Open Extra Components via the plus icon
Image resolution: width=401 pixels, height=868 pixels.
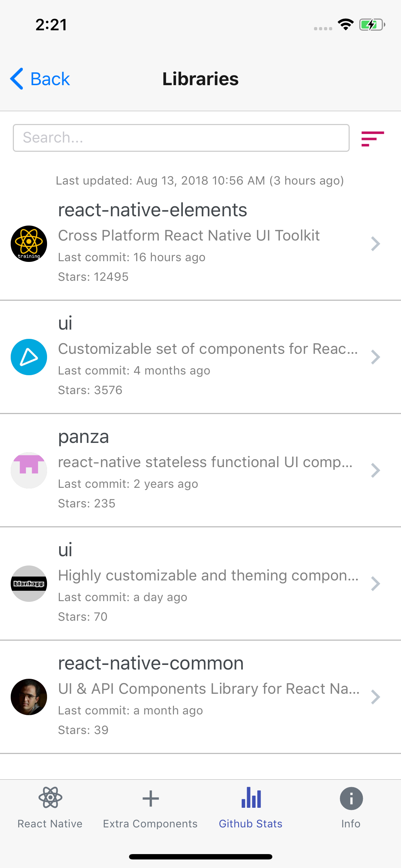click(150, 798)
